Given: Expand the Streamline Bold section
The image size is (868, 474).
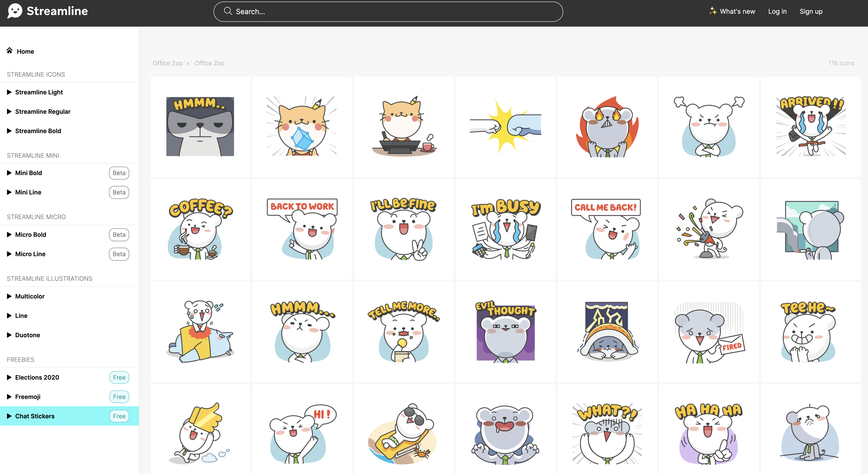Looking at the screenshot, I should (9, 131).
